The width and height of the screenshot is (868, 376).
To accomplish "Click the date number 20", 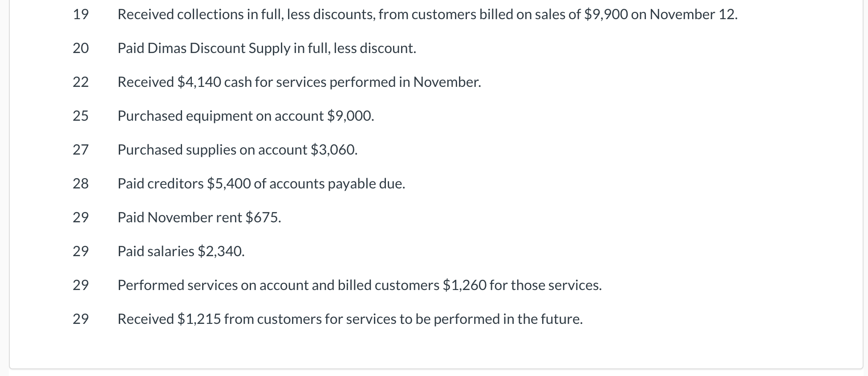I will tap(81, 48).
